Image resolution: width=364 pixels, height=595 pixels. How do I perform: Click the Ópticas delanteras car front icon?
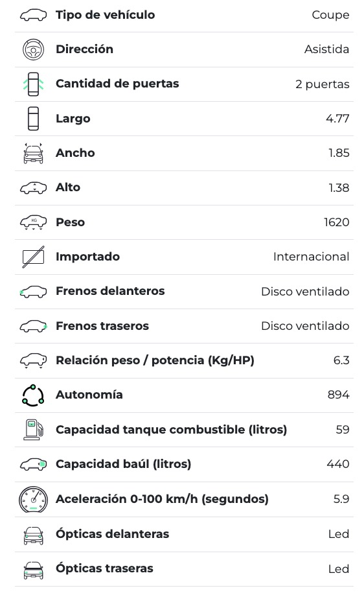pos(34,535)
